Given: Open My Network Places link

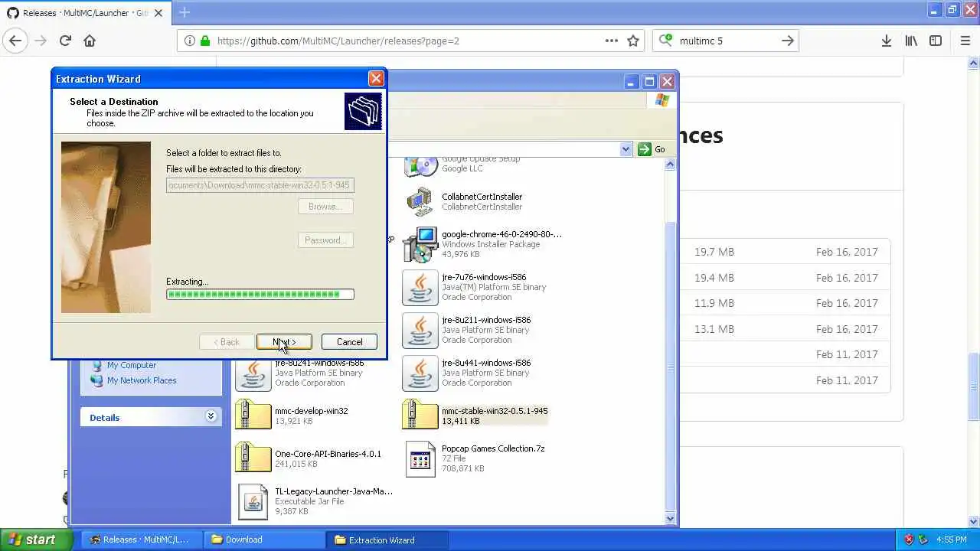Looking at the screenshot, I should click(x=142, y=380).
